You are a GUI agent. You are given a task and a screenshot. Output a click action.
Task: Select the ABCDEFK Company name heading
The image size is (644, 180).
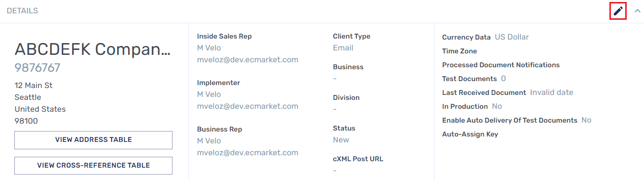pos(92,49)
